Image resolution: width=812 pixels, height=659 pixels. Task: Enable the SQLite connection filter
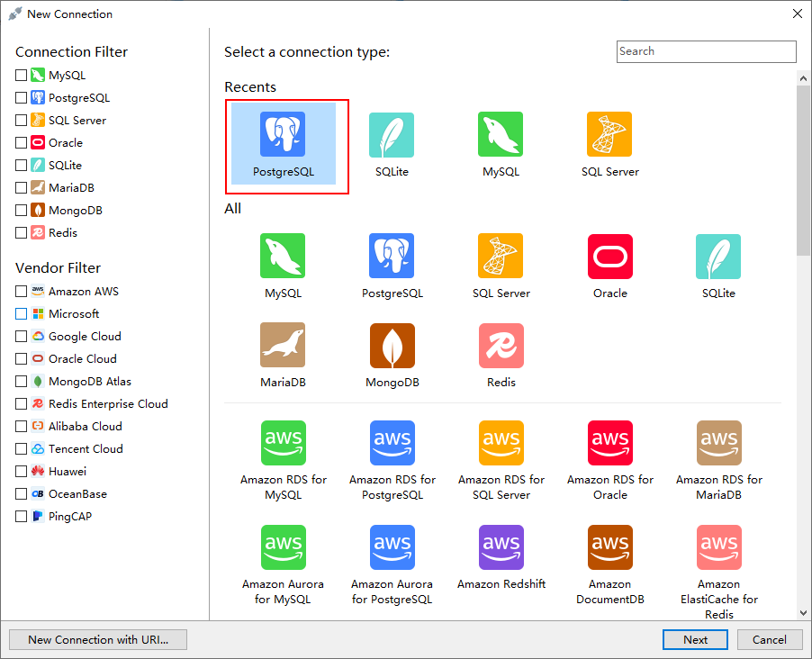tap(22, 166)
